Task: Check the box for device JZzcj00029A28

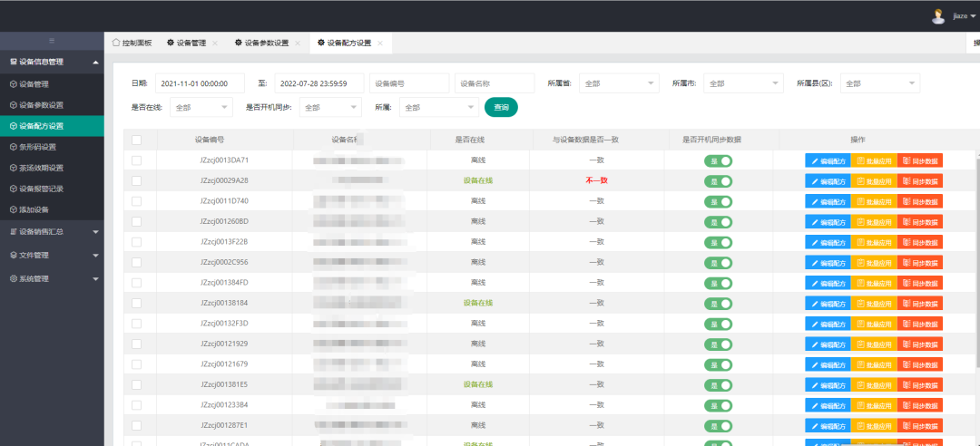Action: [x=136, y=180]
